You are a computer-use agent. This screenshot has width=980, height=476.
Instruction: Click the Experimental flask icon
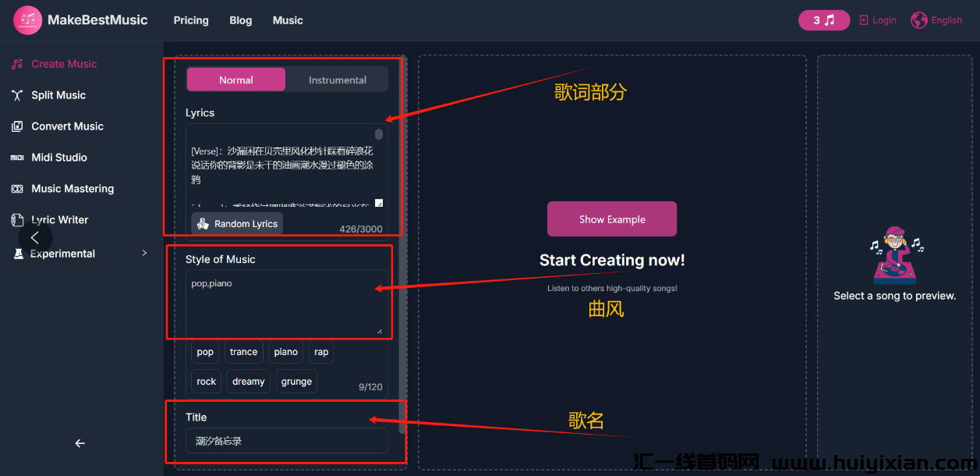tap(18, 254)
